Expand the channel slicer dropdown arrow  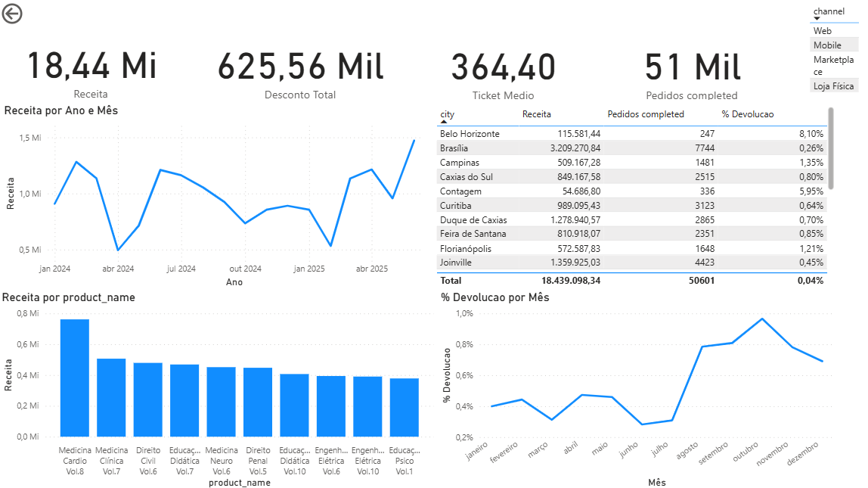[817, 19]
